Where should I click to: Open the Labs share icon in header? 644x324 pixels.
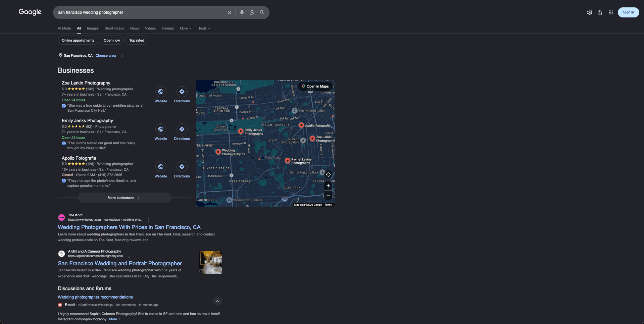[600, 12]
